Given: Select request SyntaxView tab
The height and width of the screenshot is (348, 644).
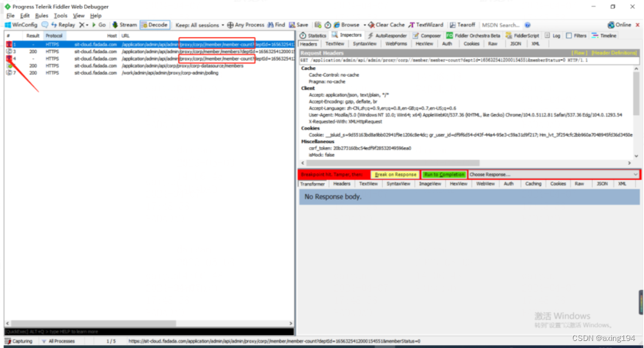Looking at the screenshot, I should pos(365,44).
